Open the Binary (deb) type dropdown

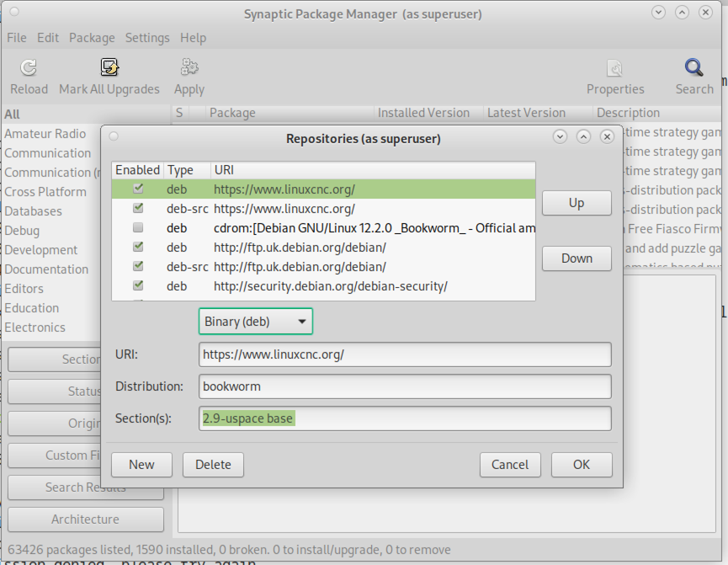coord(254,321)
